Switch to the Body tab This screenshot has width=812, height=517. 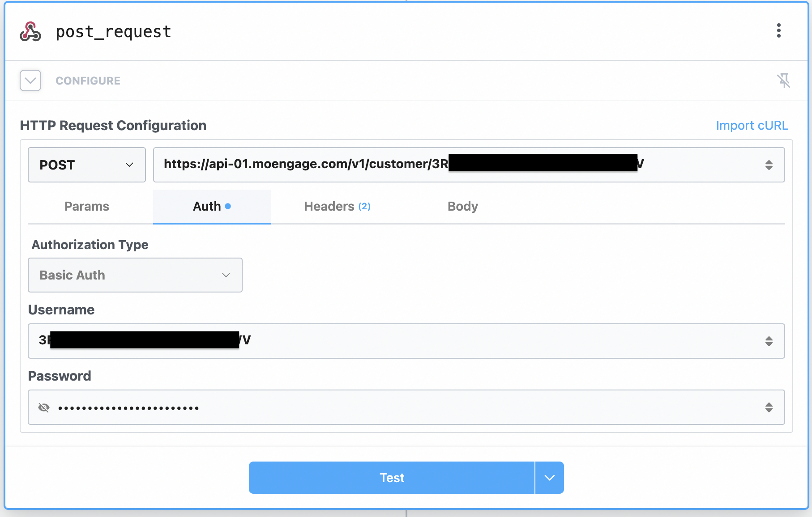(463, 206)
